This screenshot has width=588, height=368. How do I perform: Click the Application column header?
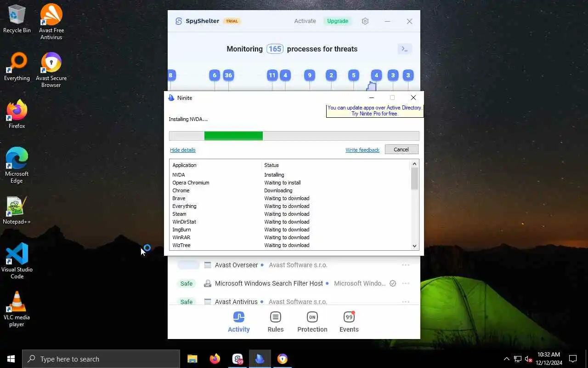tap(216, 165)
